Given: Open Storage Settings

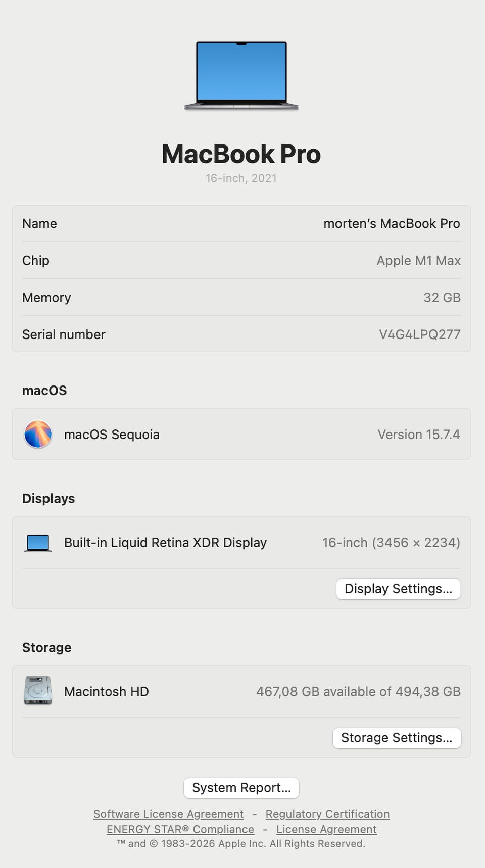Looking at the screenshot, I should 397,738.
